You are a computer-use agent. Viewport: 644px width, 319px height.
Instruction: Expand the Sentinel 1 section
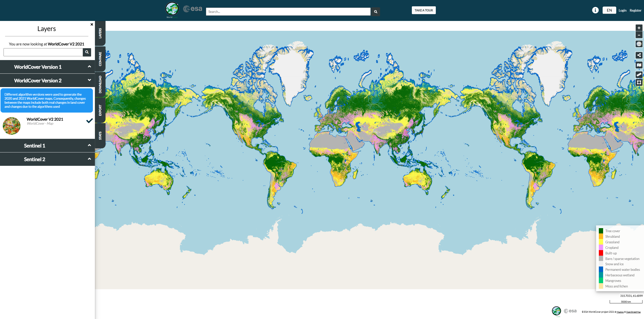point(47,146)
